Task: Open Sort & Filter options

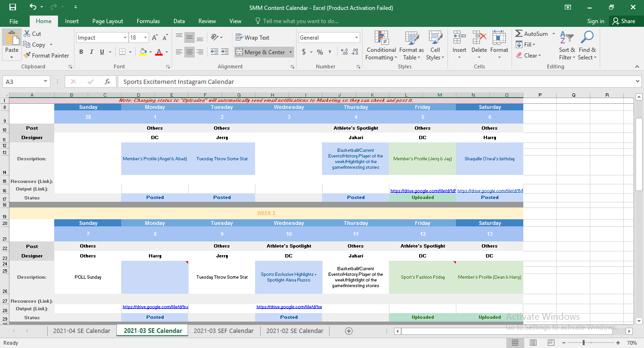Action: (x=567, y=46)
